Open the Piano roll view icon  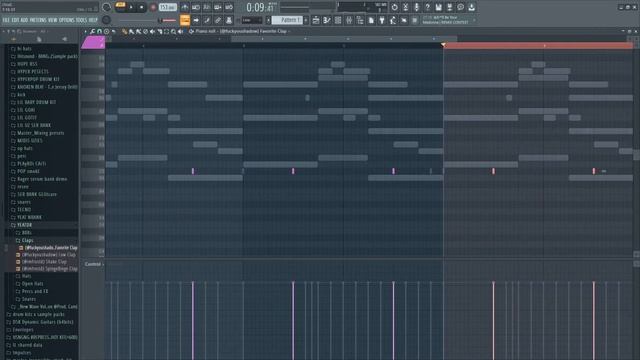(327, 20)
